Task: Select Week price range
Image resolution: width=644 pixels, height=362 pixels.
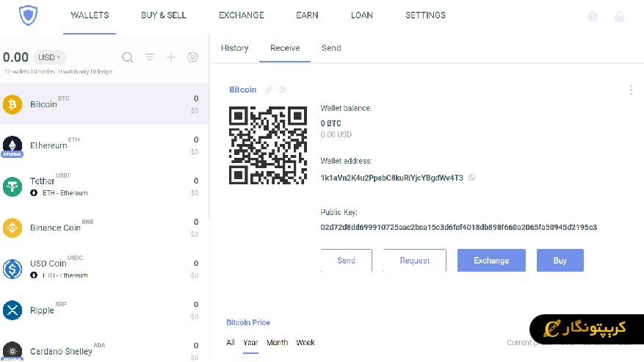Action: (x=305, y=342)
